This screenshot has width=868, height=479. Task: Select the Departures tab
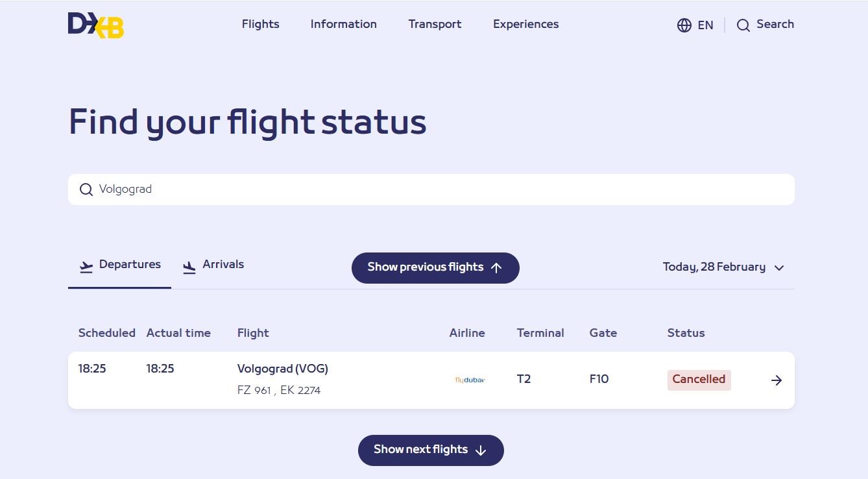coord(130,264)
